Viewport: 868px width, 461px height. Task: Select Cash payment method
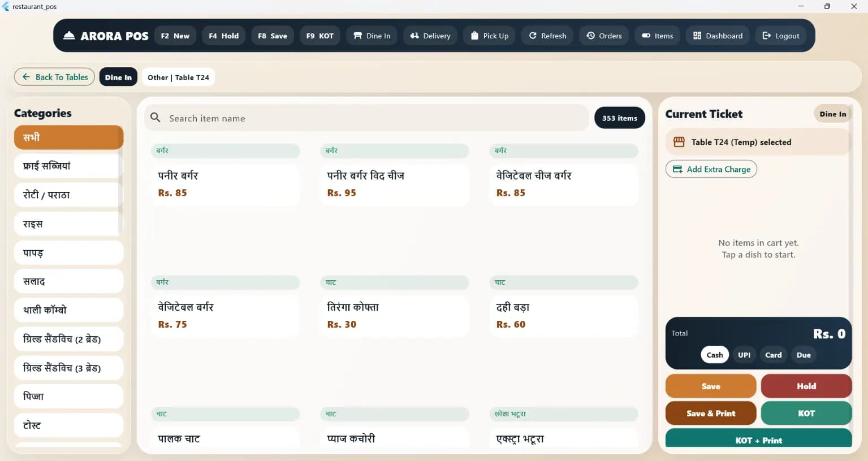715,355
